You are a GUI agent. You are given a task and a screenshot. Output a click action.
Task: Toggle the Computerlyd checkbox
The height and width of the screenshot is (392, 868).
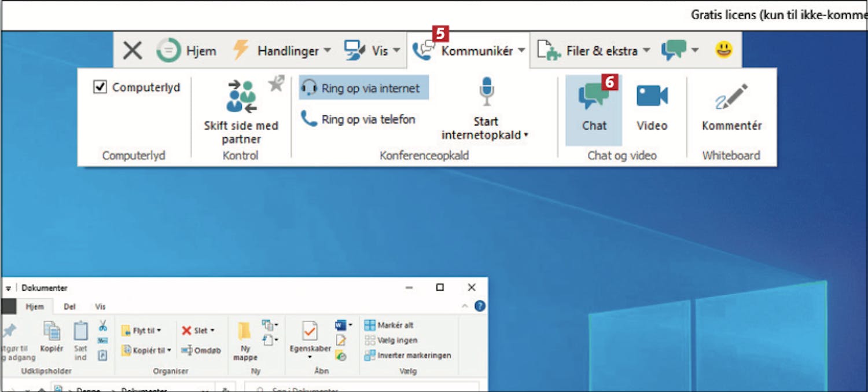pyautogui.click(x=101, y=87)
